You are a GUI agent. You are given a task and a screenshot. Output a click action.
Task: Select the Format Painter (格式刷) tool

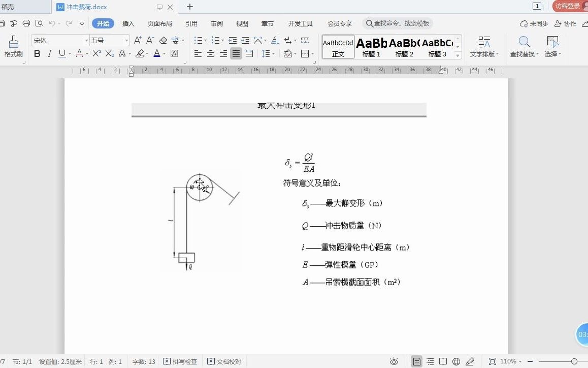[13, 46]
